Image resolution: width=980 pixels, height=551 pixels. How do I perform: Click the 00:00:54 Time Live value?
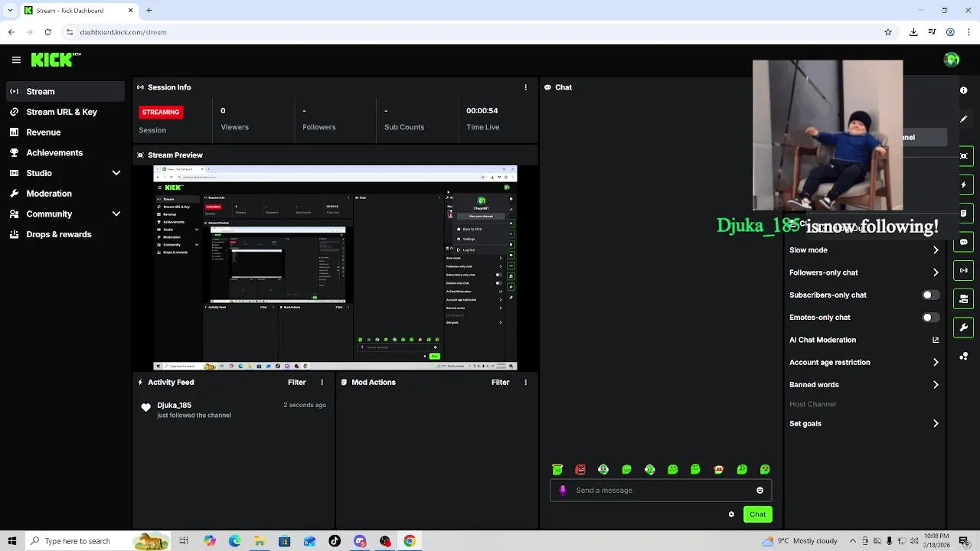coord(482,110)
